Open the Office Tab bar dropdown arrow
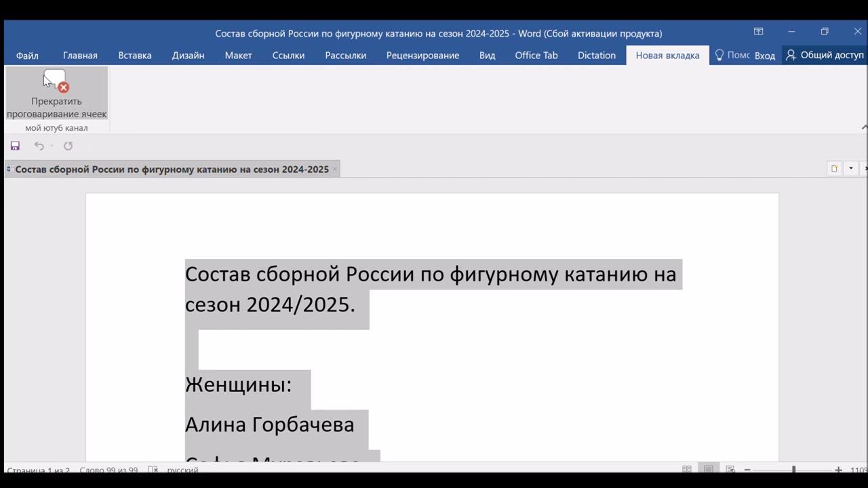The height and width of the screenshot is (488, 868). pyautogui.click(x=850, y=169)
